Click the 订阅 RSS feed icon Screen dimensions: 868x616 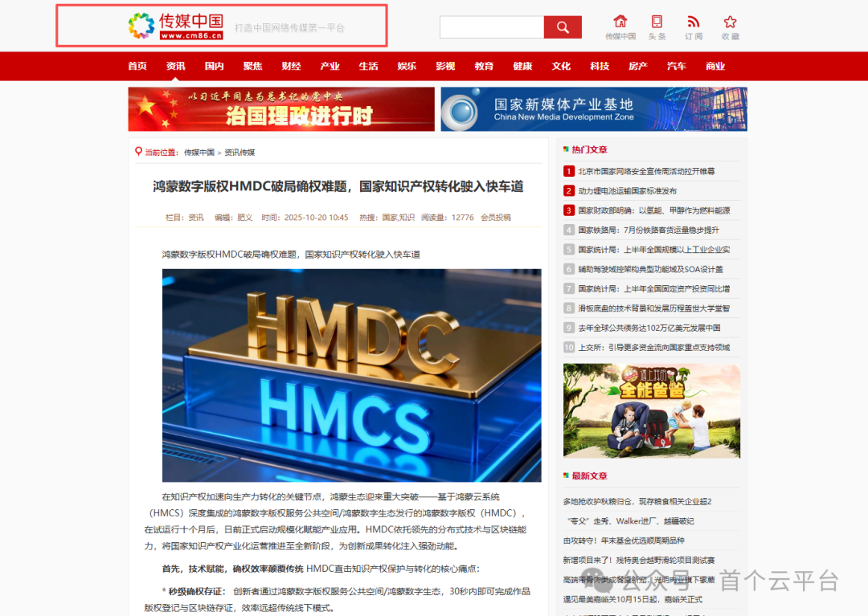coord(693,22)
